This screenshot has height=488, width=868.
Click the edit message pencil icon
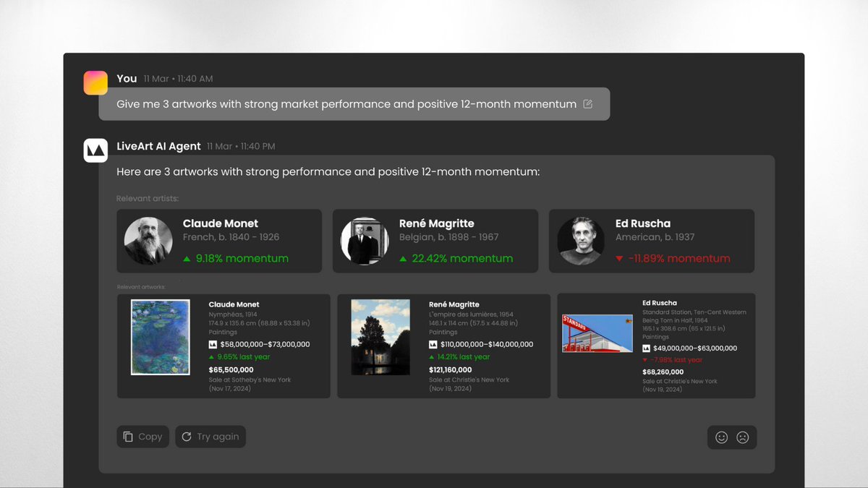coord(587,104)
